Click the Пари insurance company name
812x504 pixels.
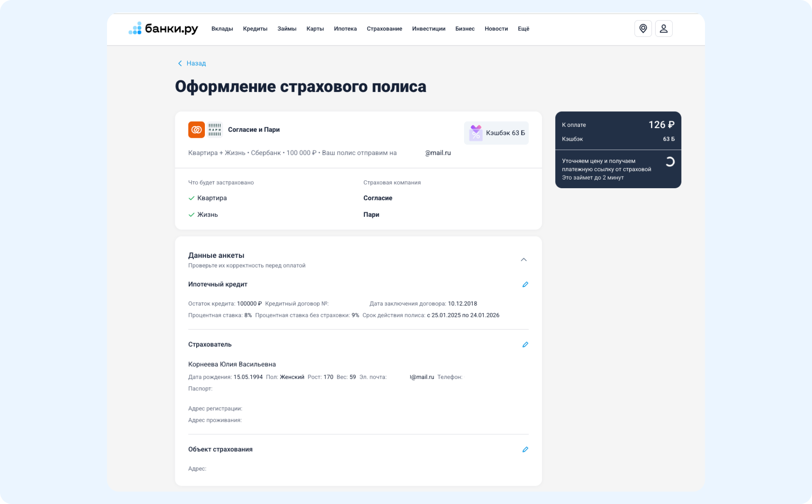[x=371, y=215]
